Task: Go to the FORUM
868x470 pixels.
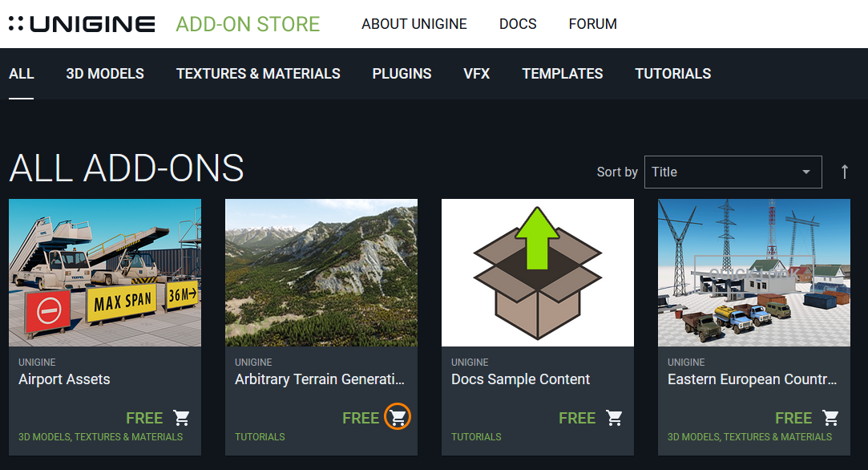Action: coord(593,24)
